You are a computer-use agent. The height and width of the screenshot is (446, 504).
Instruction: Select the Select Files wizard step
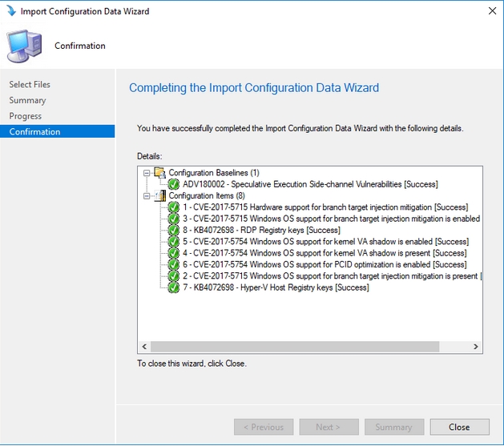click(30, 85)
